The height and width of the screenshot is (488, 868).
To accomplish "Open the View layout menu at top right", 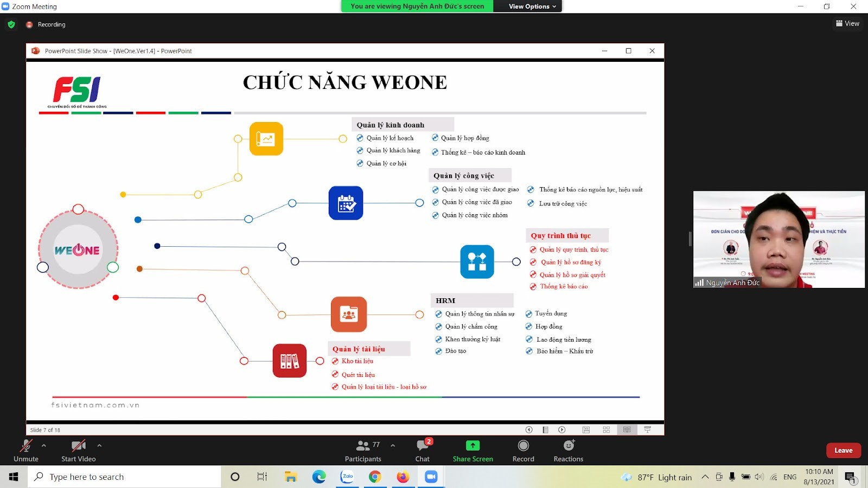I will coord(847,23).
